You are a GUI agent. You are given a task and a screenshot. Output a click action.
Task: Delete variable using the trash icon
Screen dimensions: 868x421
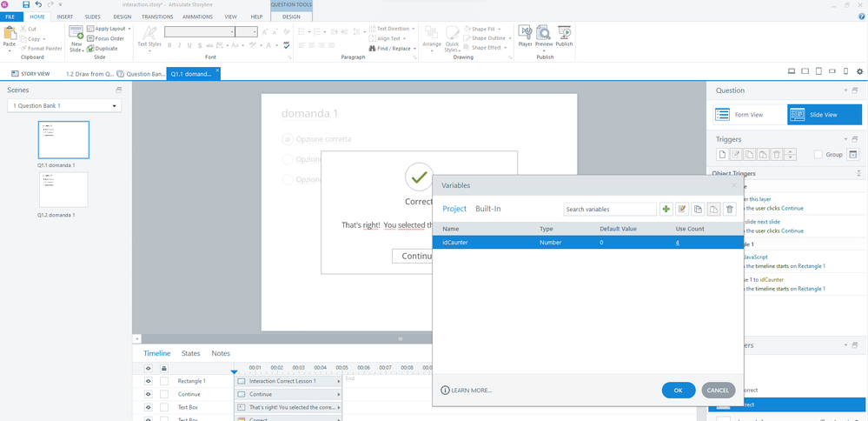(730, 209)
